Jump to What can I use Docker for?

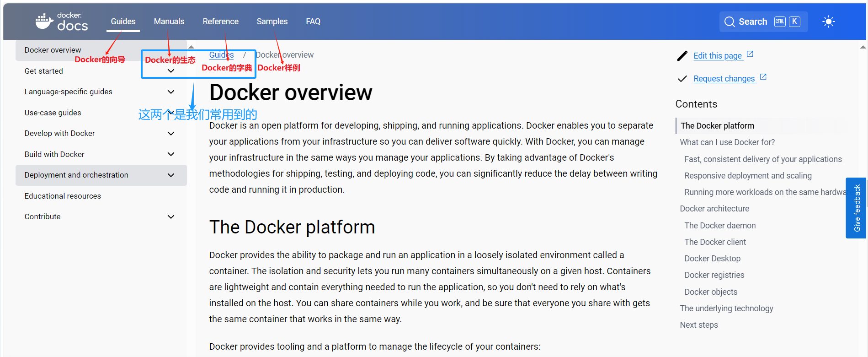[727, 142]
